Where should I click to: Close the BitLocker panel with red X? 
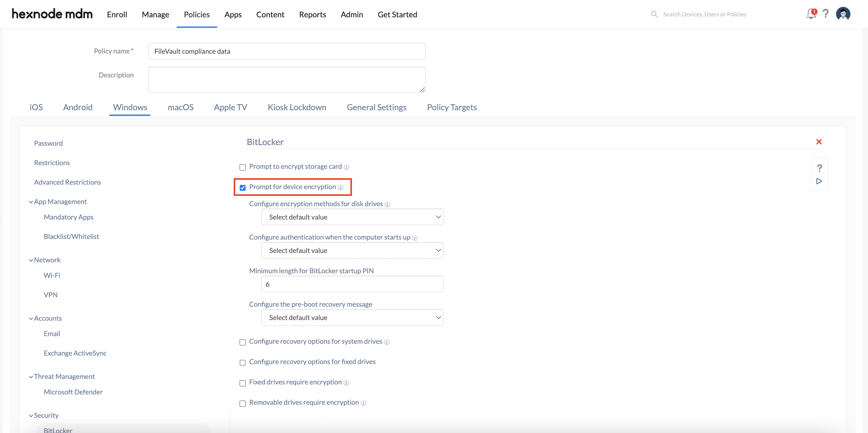tap(819, 142)
